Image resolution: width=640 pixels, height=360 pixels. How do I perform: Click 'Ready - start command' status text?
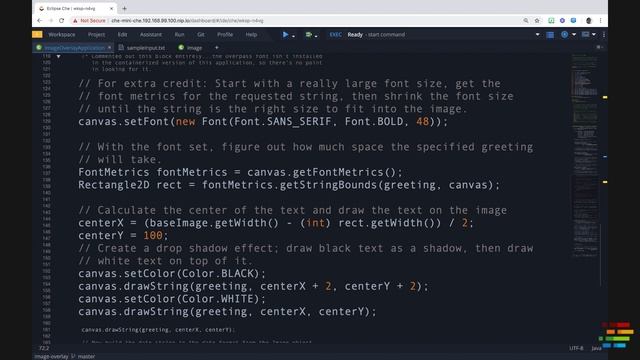(x=376, y=35)
